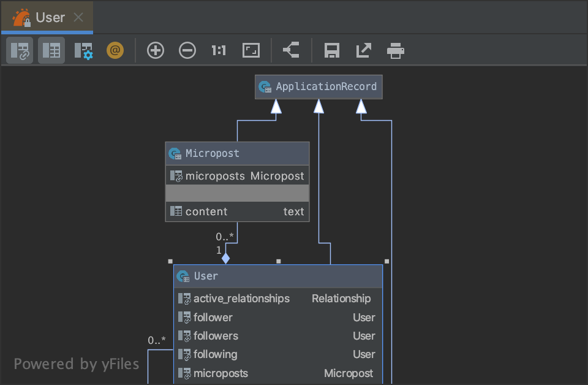
Task: Select the followers User row in the User node
Action: click(277, 336)
